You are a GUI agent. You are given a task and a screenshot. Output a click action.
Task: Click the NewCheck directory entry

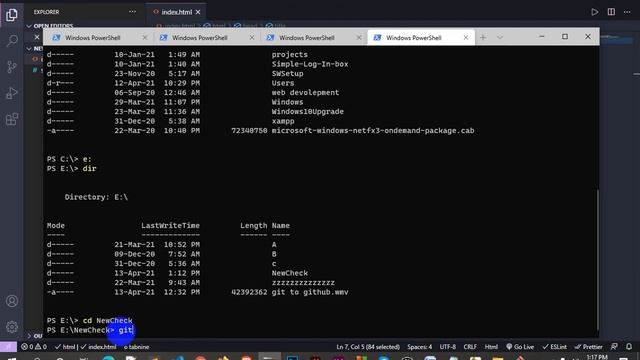[x=290, y=273]
